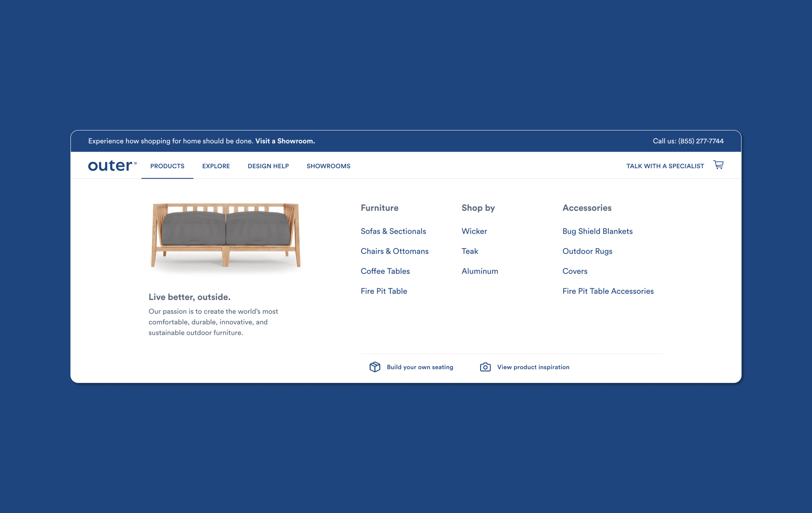812x513 pixels.
Task: Browse Outdoor Rugs
Action: [x=587, y=251]
